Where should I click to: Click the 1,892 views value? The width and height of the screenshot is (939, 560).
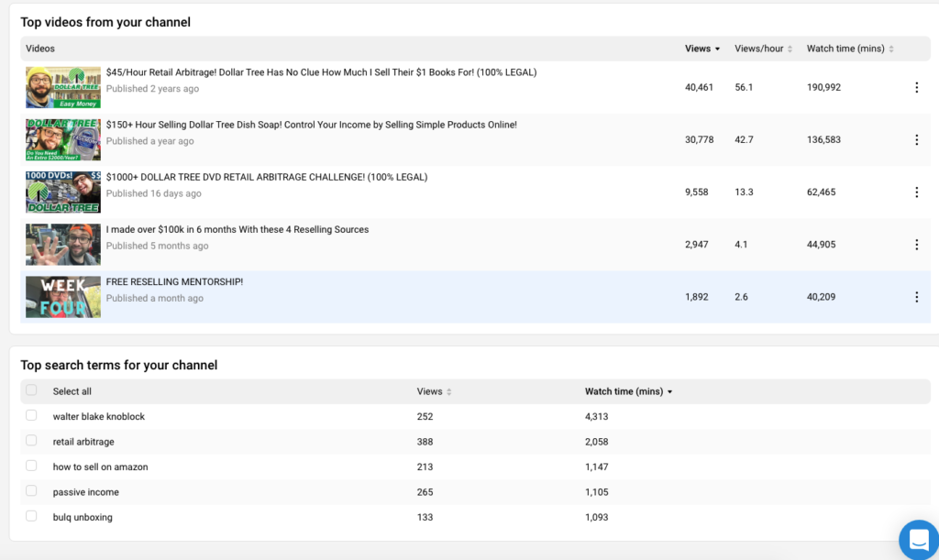(697, 297)
